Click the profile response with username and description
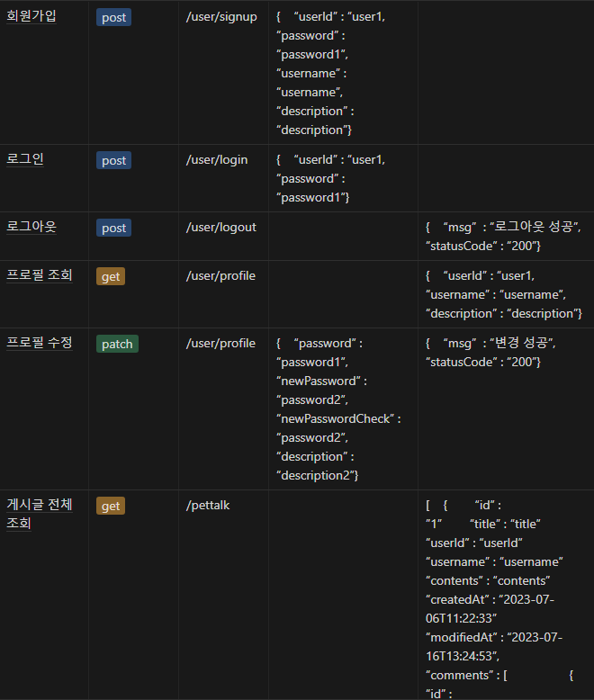This screenshot has height=700, width=594. [x=506, y=294]
